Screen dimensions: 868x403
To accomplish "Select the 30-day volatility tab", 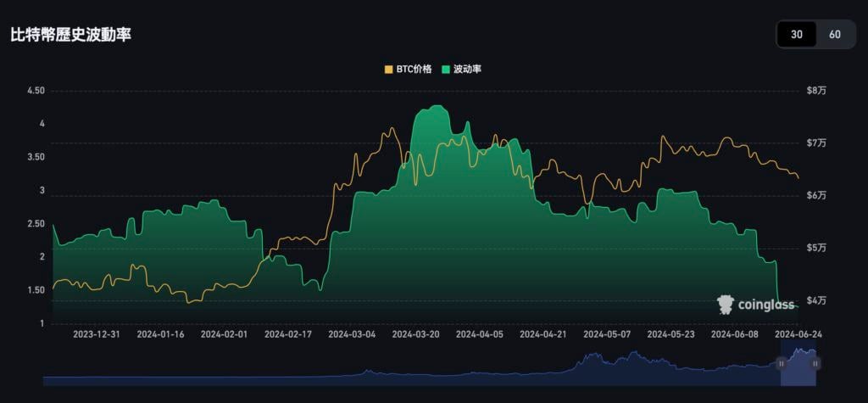I will [797, 35].
